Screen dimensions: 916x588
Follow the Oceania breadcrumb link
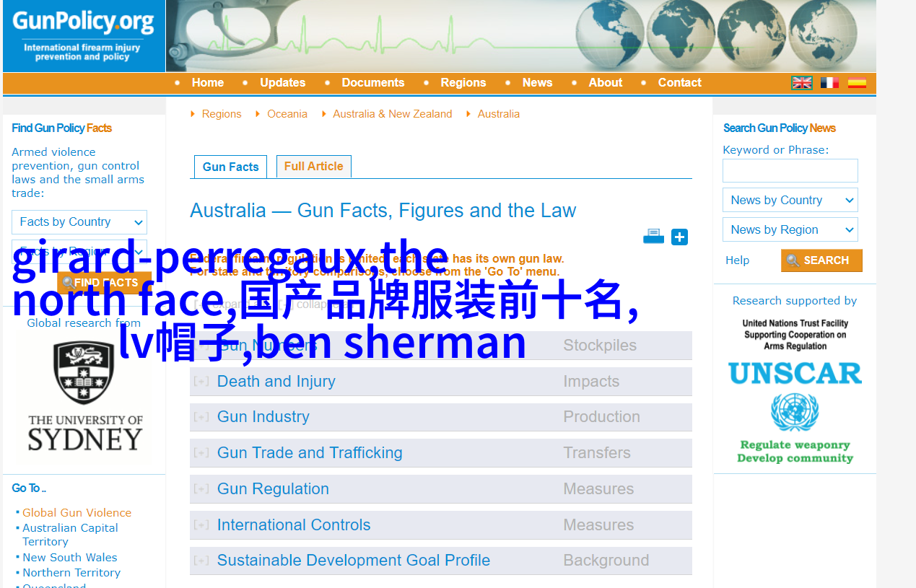pos(287,114)
